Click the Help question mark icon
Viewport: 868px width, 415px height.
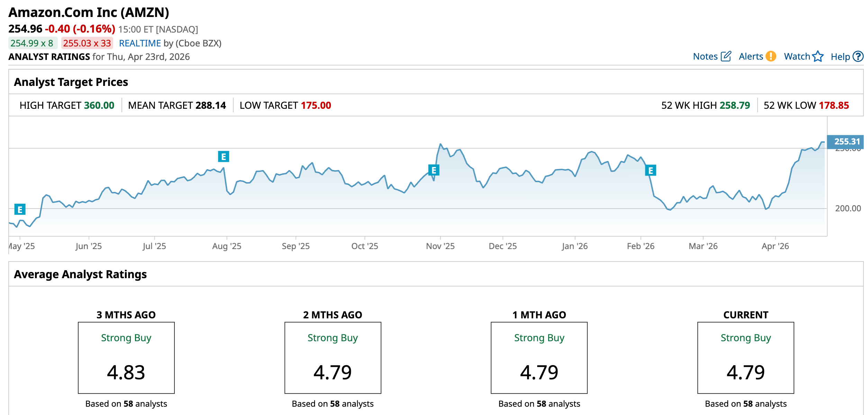(858, 56)
